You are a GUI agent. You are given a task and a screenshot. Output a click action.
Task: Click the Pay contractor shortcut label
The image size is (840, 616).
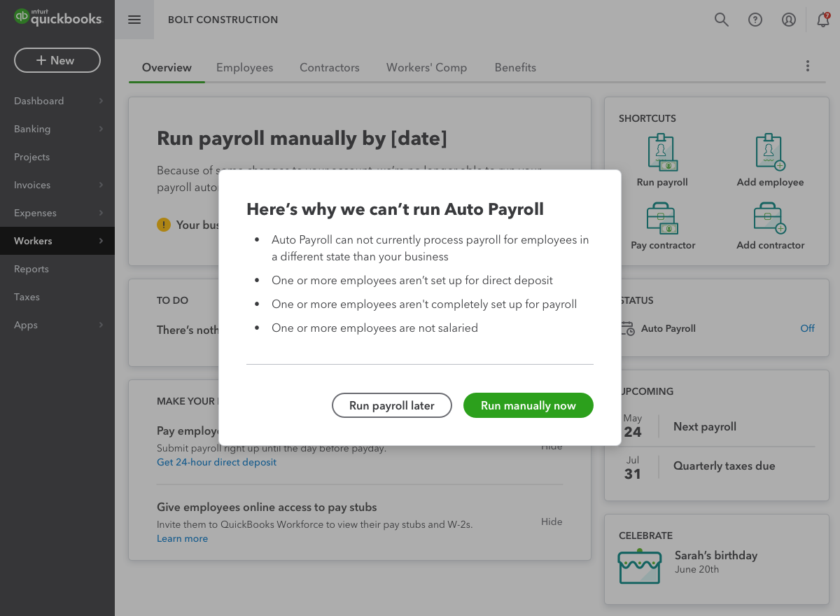[x=663, y=245]
